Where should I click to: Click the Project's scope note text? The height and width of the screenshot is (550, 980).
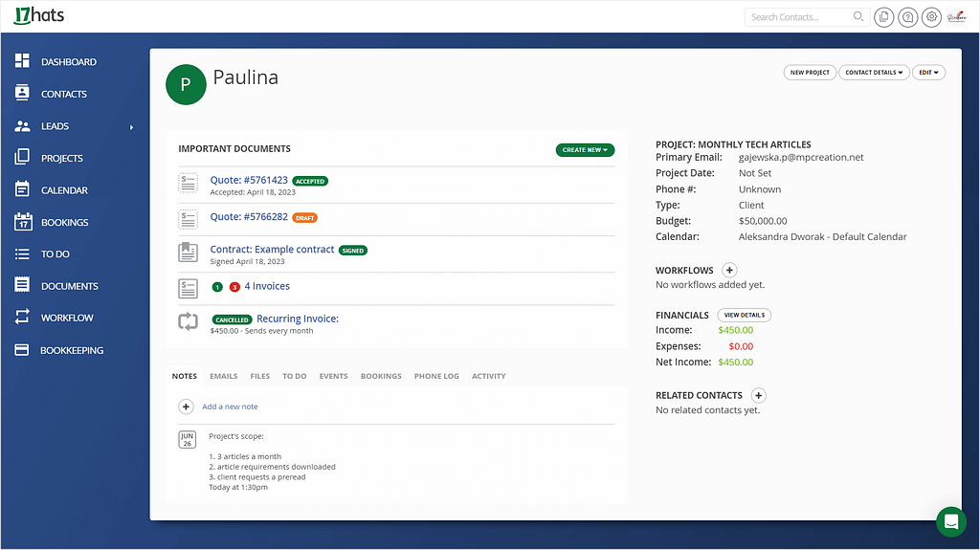point(236,436)
